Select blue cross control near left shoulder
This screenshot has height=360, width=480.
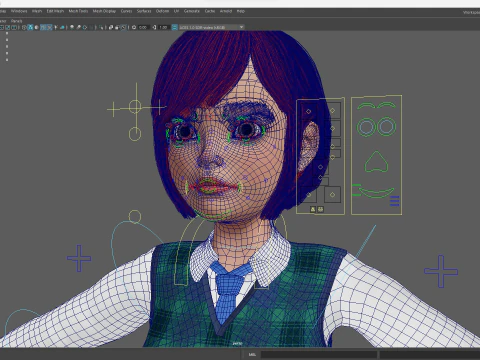point(79,258)
